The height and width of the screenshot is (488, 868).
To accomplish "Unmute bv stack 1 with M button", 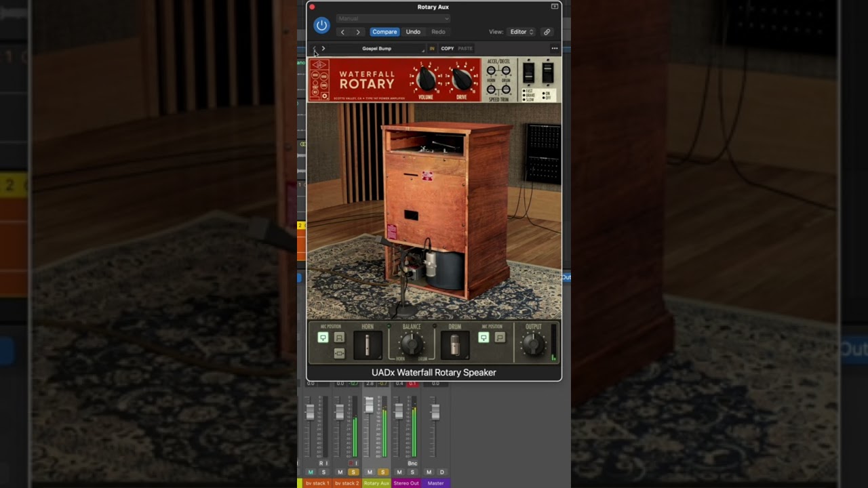I will tap(311, 472).
